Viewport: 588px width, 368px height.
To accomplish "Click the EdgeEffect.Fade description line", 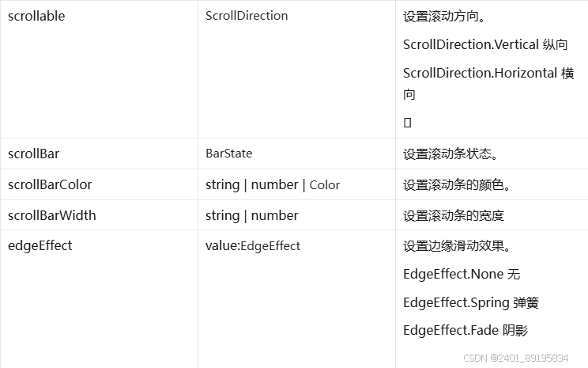I will click(465, 331).
